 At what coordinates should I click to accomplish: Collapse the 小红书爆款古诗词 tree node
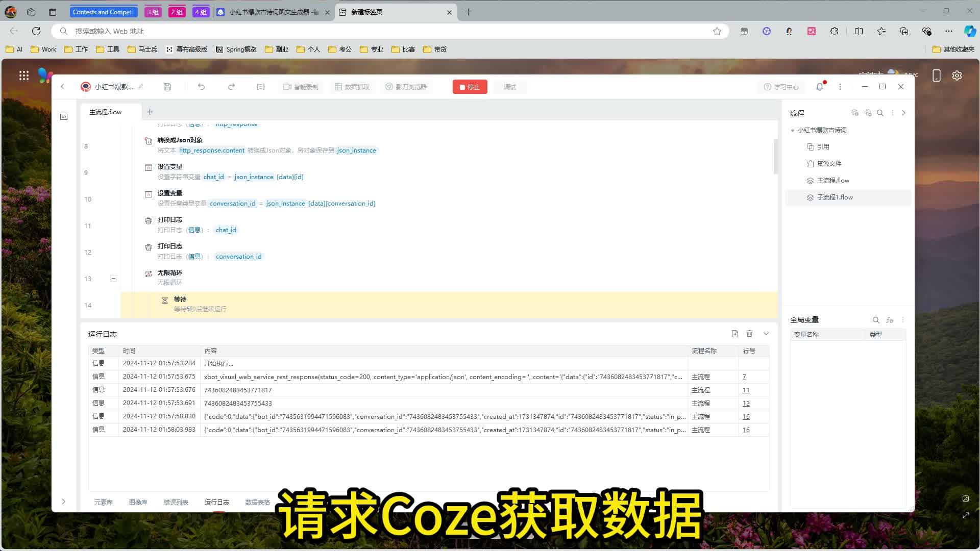coord(793,130)
